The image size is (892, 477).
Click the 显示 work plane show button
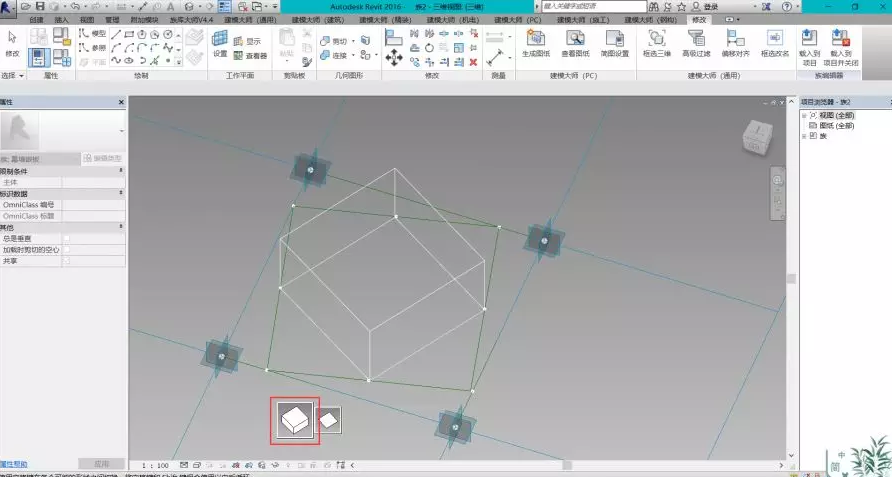pyautogui.click(x=247, y=41)
